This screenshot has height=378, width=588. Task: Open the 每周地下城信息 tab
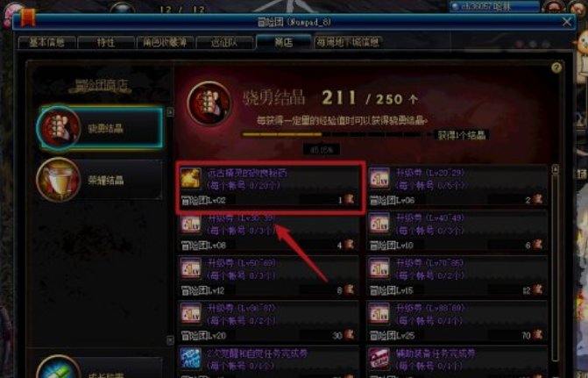(x=348, y=42)
